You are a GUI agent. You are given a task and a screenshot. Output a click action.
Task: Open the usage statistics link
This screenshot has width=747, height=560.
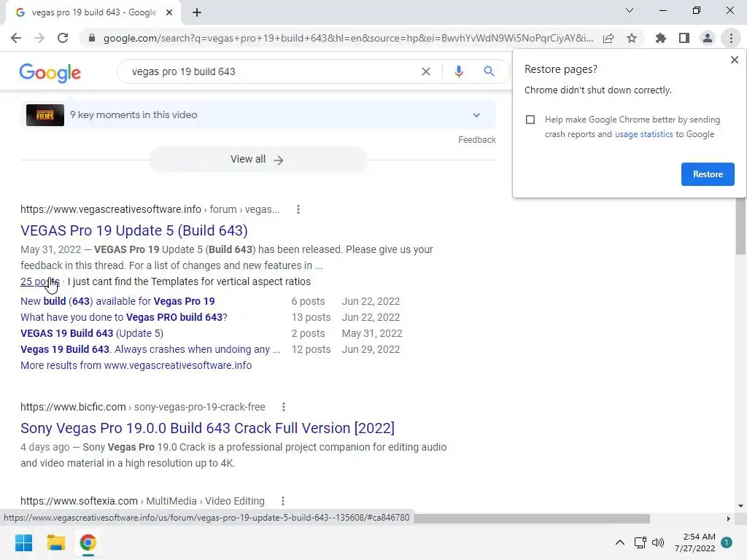click(643, 134)
